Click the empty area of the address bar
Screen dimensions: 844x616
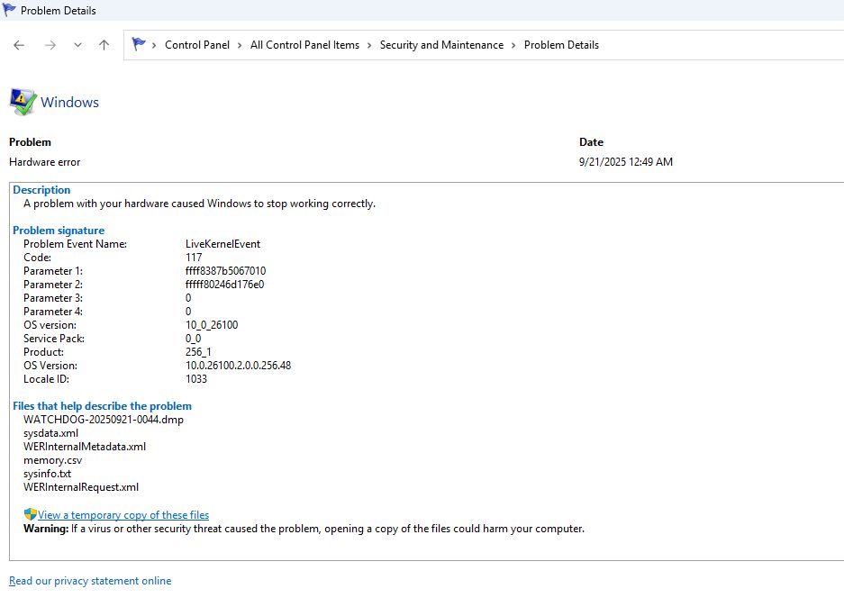pyautogui.click(x=721, y=45)
